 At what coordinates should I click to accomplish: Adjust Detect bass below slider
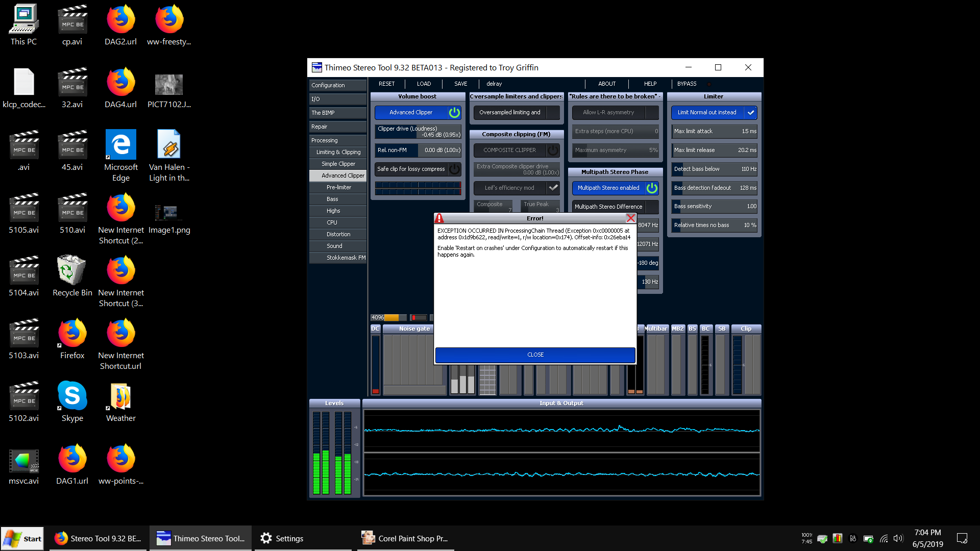coord(715,169)
